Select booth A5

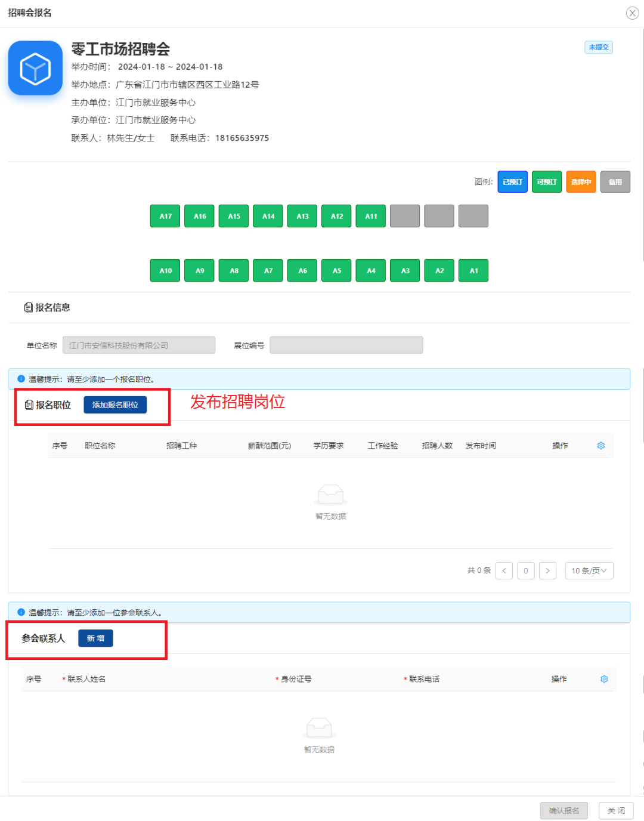click(x=336, y=270)
